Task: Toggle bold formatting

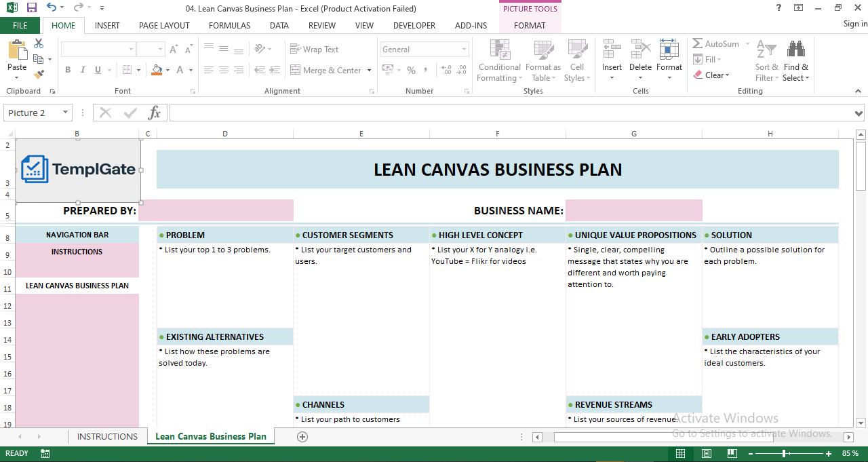Action: pos(68,70)
